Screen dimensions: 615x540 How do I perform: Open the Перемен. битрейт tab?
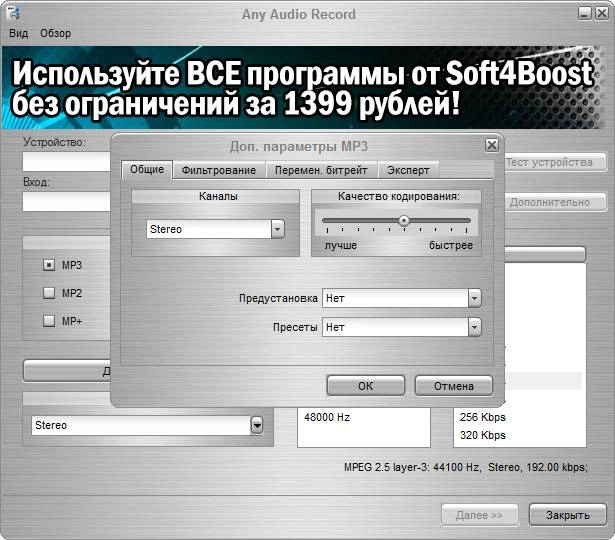click(x=321, y=170)
